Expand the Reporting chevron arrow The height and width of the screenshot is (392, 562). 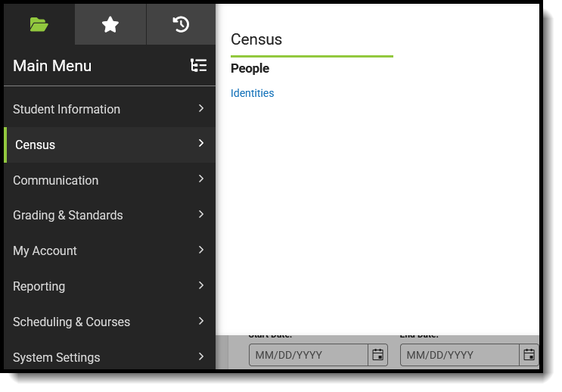[x=201, y=285]
